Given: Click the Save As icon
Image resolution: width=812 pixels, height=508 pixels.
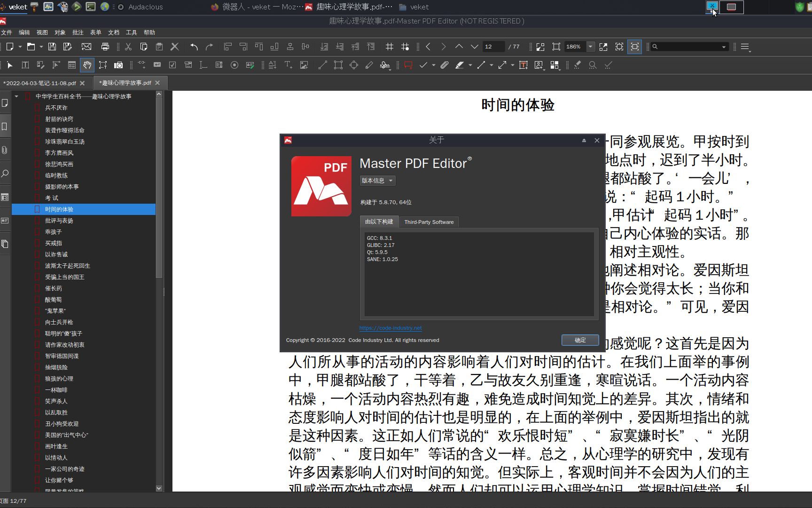Looking at the screenshot, I should (68, 47).
